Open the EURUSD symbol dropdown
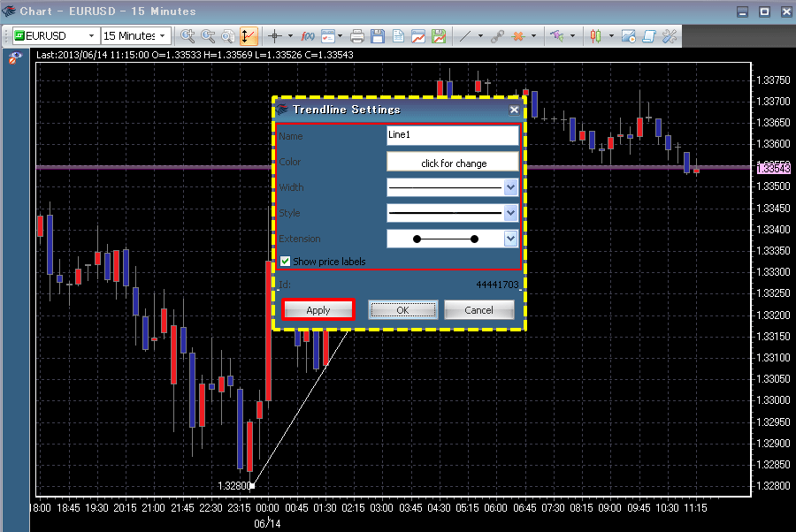The image size is (796, 532). pos(91,36)
